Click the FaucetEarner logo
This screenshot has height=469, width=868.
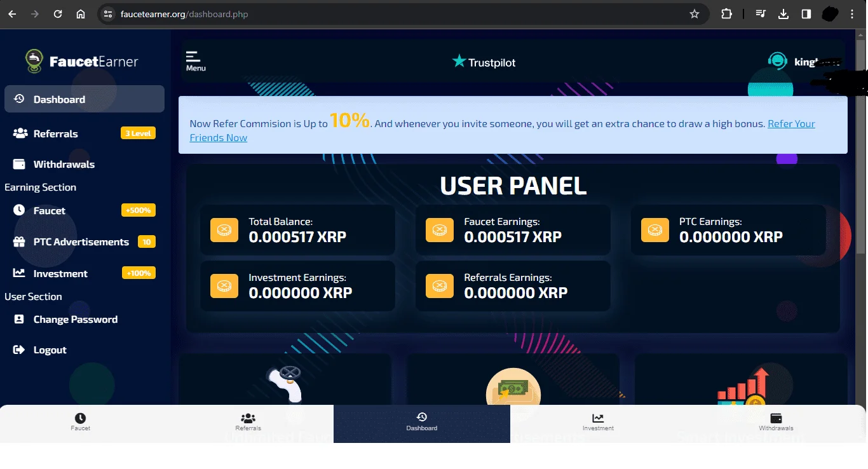tap(82, 61)
